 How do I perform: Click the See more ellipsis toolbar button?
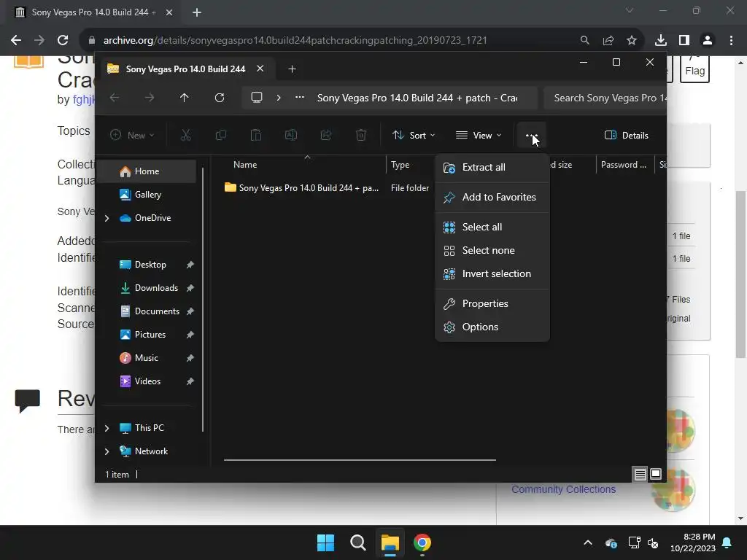[531, 135]
